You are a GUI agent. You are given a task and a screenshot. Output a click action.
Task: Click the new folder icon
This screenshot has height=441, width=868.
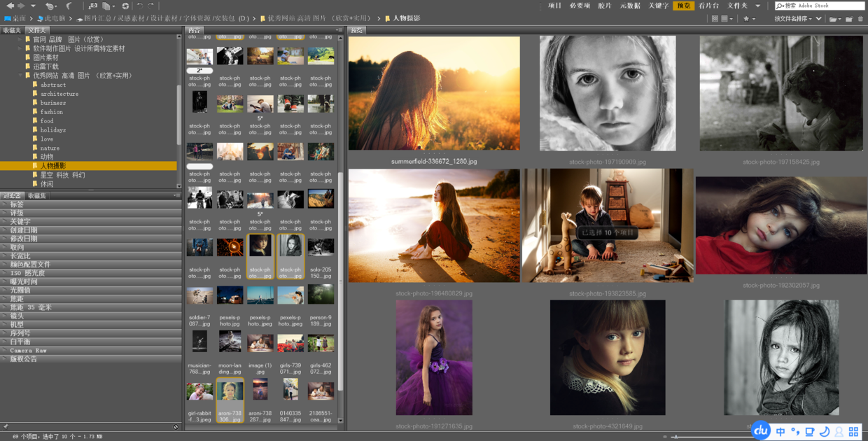click(x=848, y=19)
